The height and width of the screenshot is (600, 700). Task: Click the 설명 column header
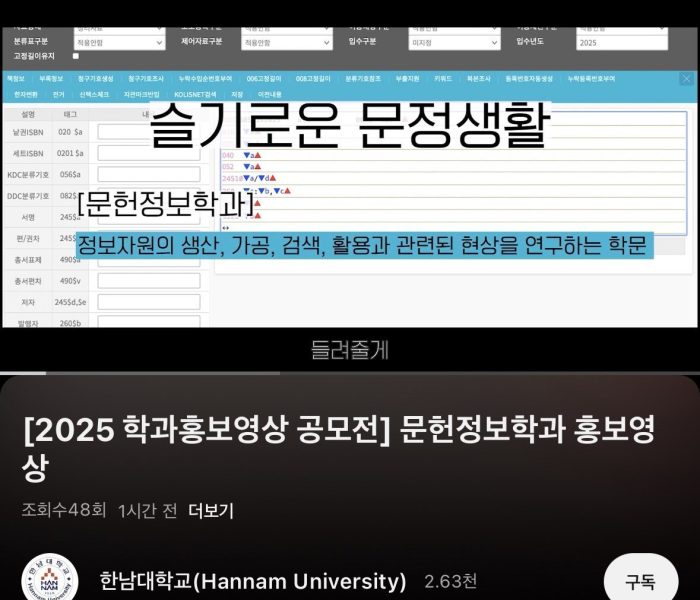[x=28, y=114]
